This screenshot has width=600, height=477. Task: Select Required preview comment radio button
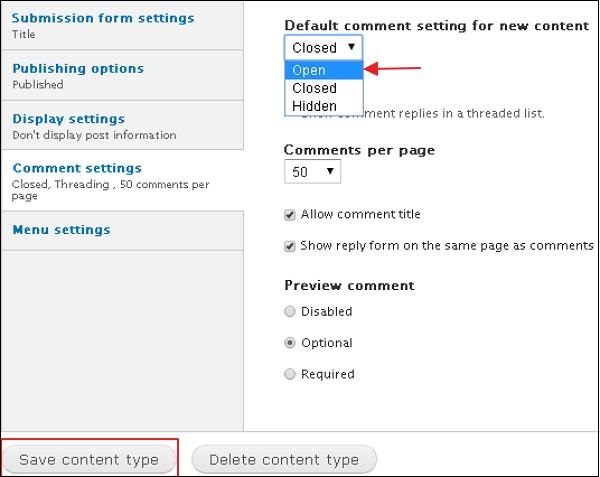click(290, 374)
